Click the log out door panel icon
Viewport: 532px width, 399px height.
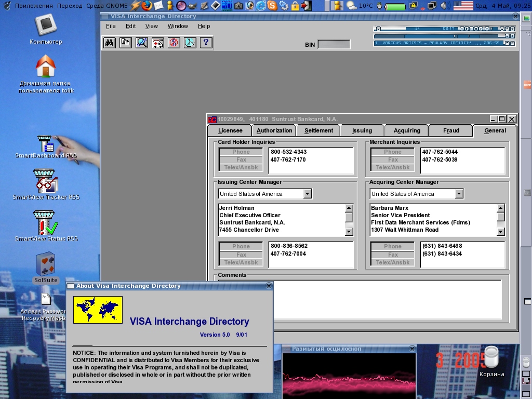307,6
